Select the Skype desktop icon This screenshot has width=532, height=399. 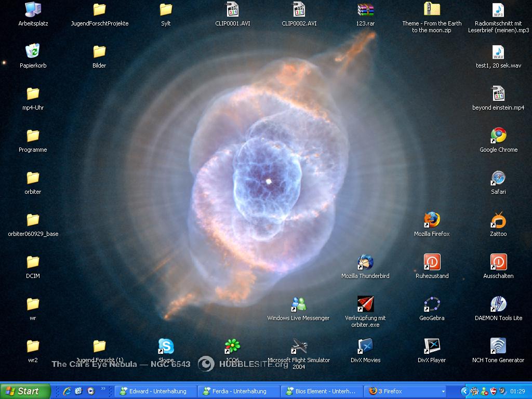(x=166, y=347)
